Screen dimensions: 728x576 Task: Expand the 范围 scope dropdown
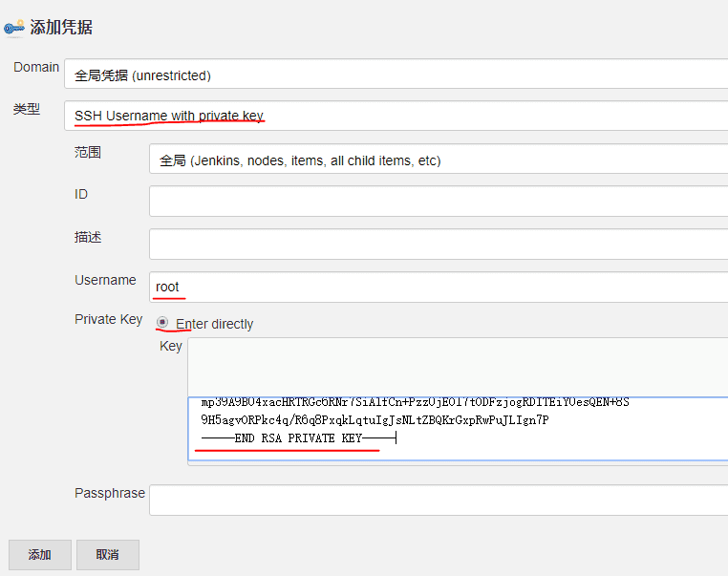[439, 159]
